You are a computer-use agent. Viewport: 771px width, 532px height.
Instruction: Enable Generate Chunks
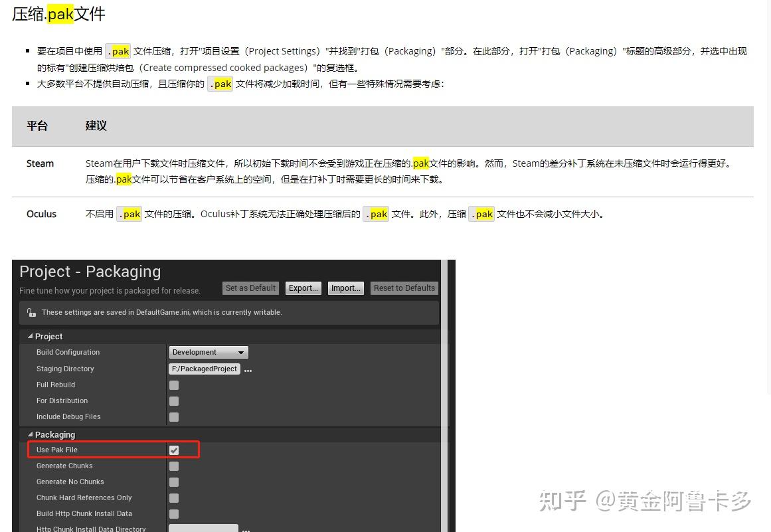tap(173, 466)
